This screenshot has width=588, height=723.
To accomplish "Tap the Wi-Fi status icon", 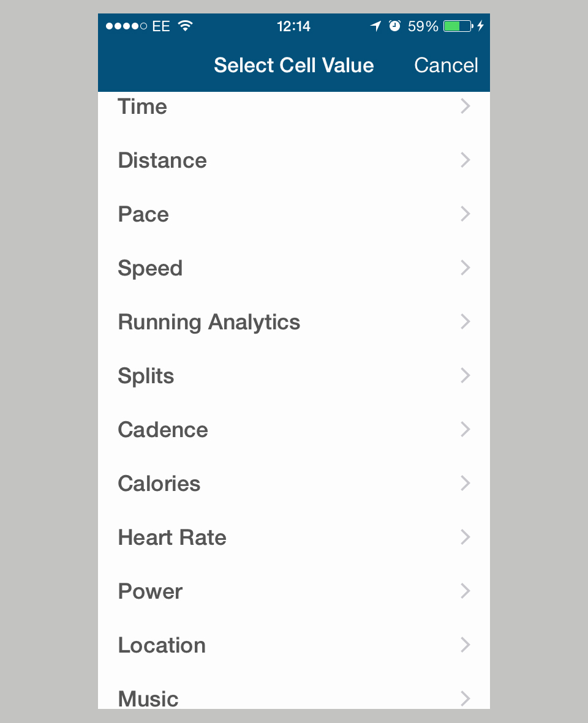I will click(x=185, y=26).
